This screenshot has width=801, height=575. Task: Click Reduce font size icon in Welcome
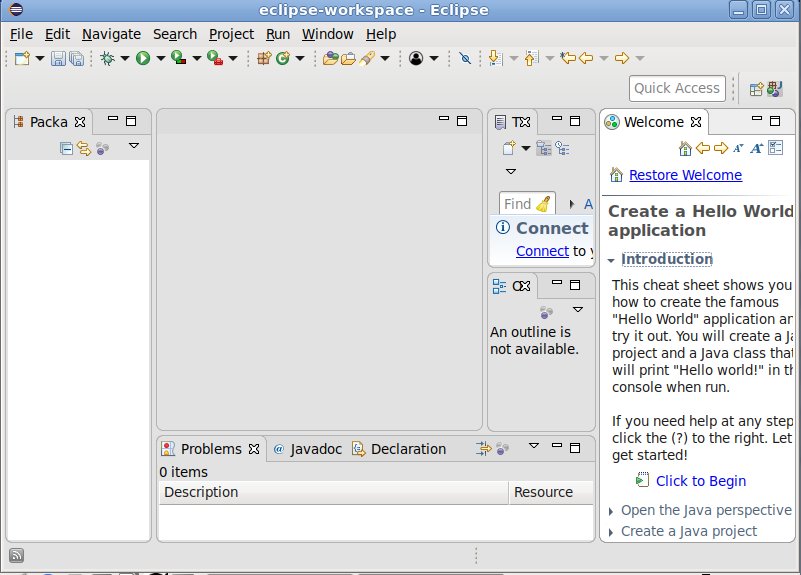click(x=738, y=149)
